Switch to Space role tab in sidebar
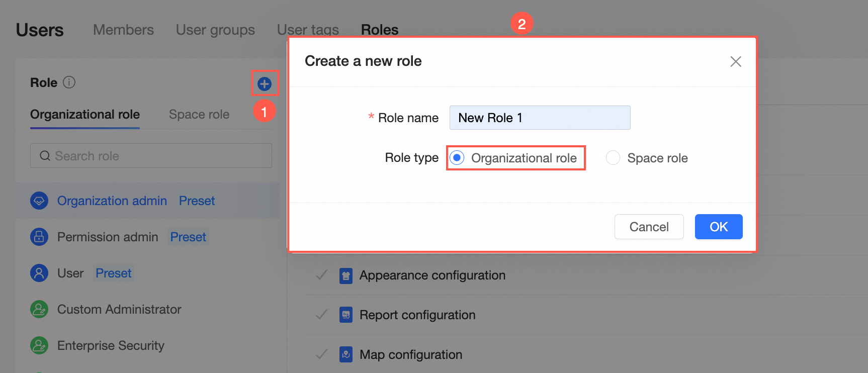Image resolution: width=868 pixels, height=373 pixels. coord(199,115)
